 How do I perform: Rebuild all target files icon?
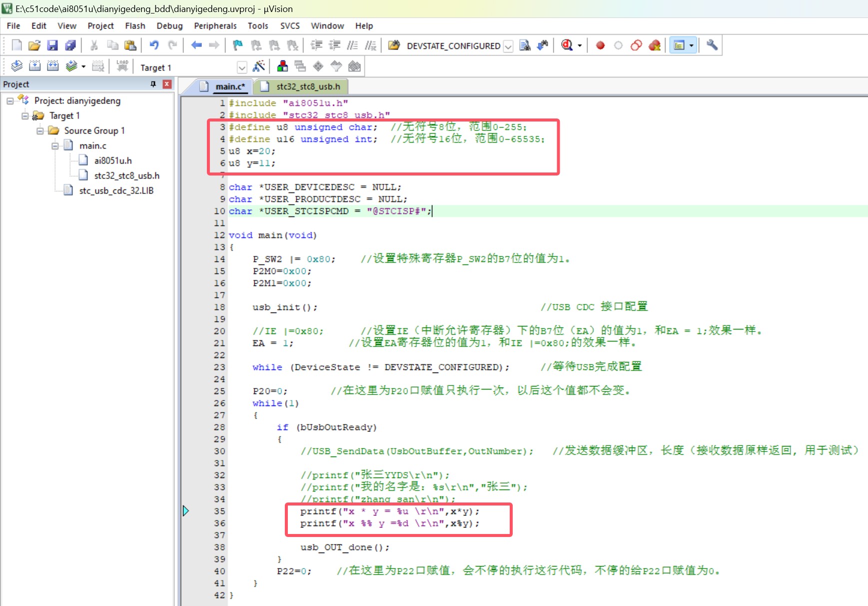tap(52, 66)
